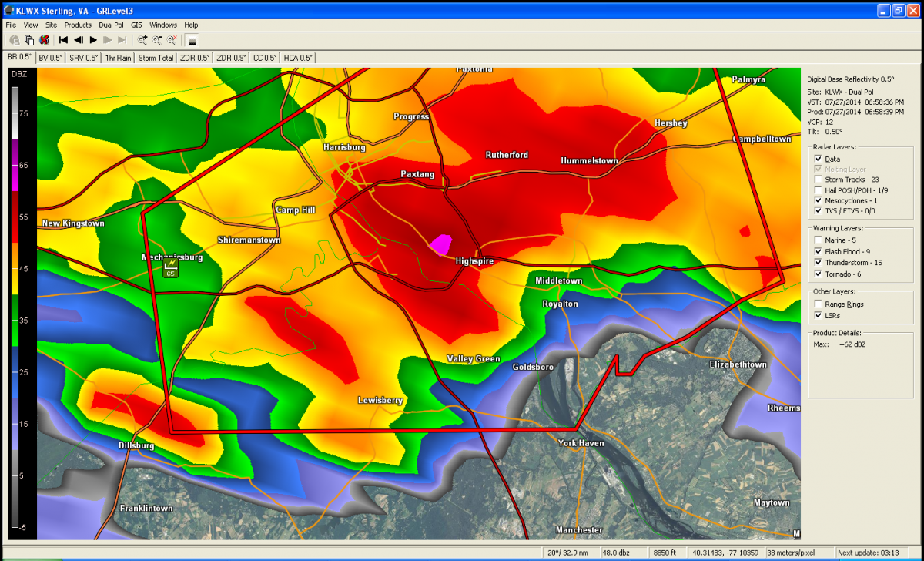Click the Lewisberry map label

(380, 401)
